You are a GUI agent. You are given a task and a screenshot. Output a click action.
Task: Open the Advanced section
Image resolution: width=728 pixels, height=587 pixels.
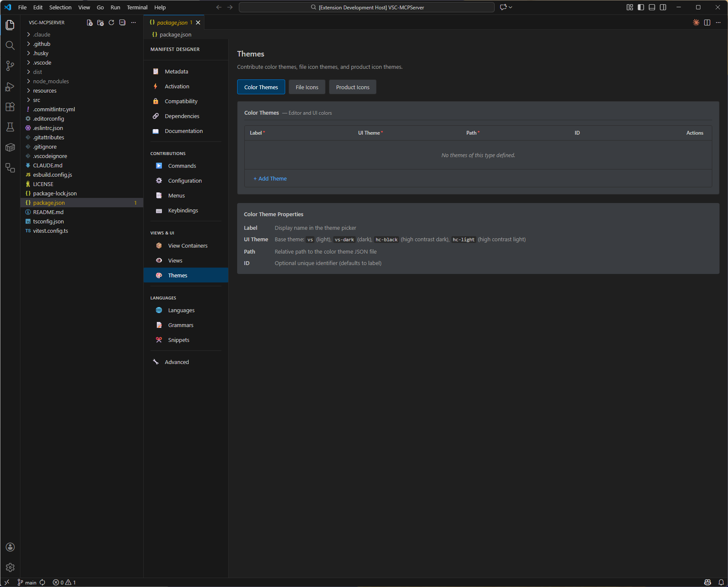[x=186, y=362]
